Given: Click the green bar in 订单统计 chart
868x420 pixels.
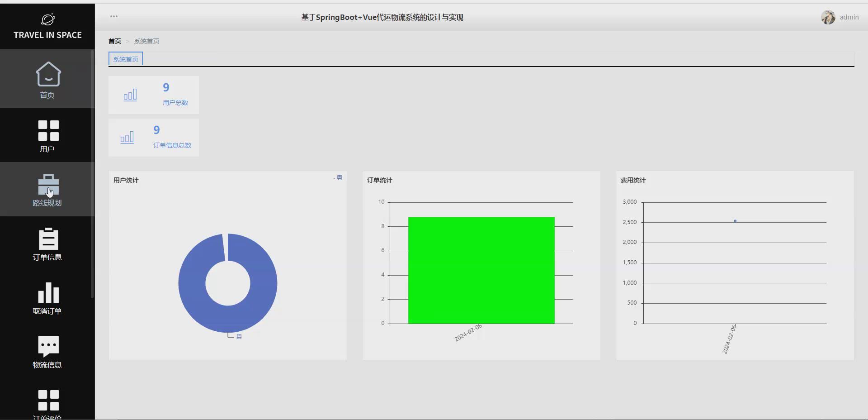Looking at the screenshot, I should pos(481,270).
